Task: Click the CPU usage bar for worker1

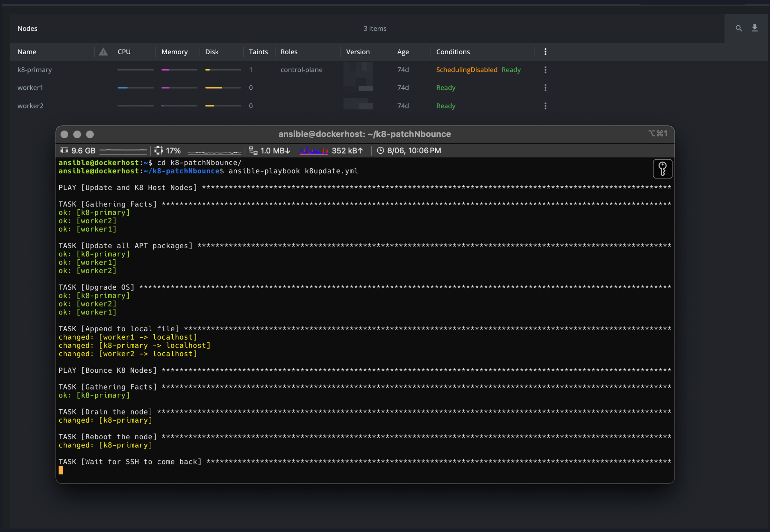Action: [136, 88]
